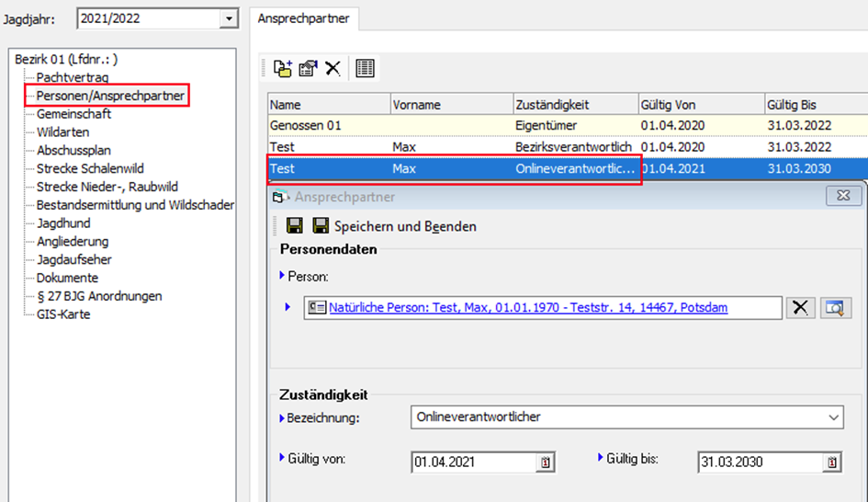Switch to the Ansprechpartner tab

click(302, 18)
